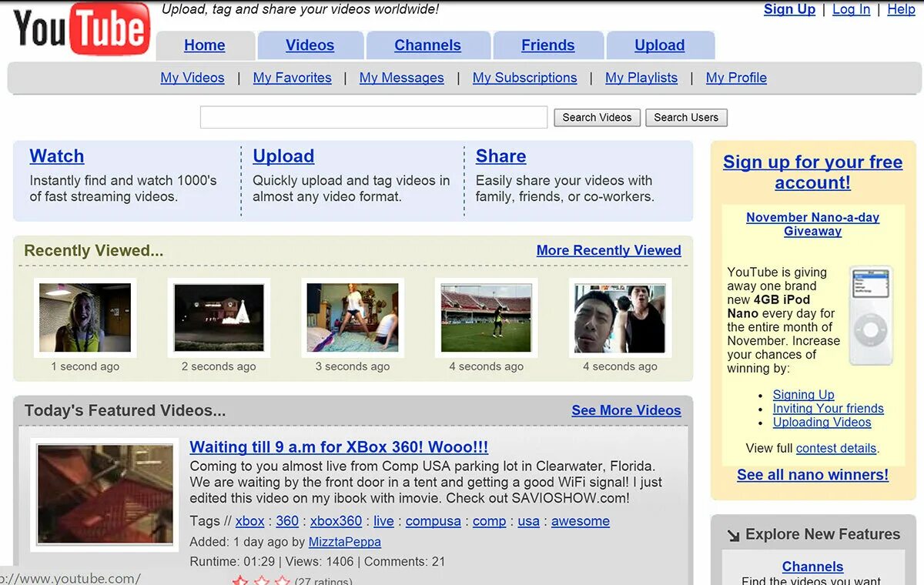Open My Favorites
Screen dimensions: 924x585
pyautogui.click(x=293, y=78)
